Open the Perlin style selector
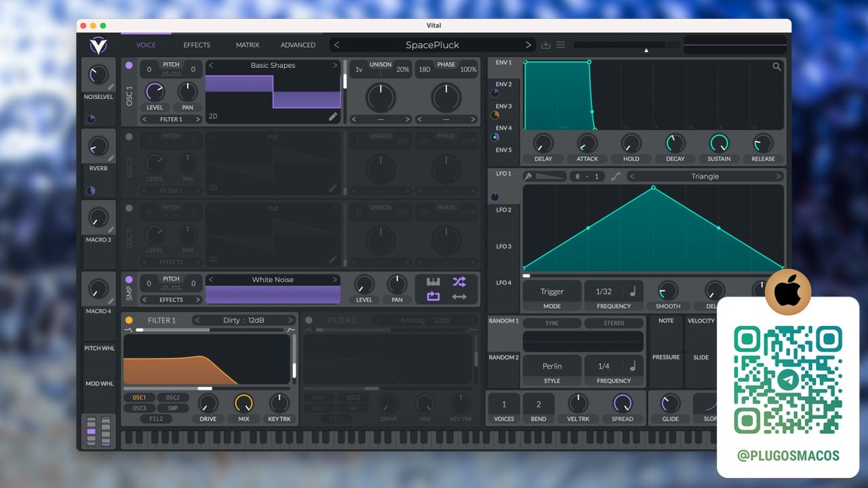 tap(552, 366)
